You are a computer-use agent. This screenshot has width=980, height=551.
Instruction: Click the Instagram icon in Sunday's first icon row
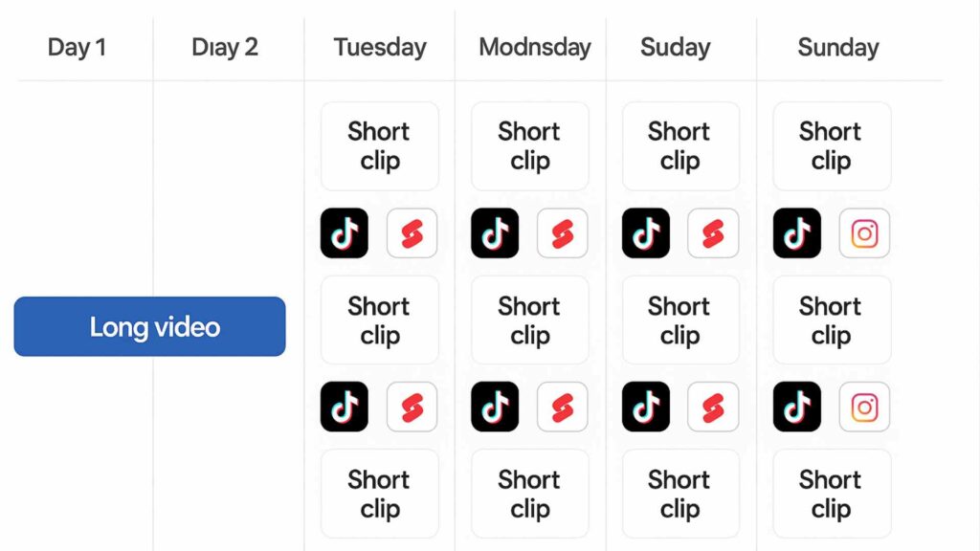(x=864, y=233)
